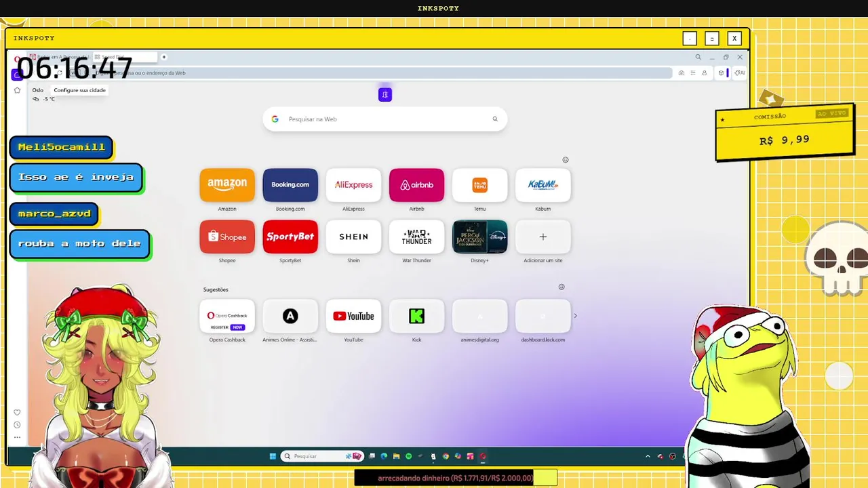The width and height of the screenshot is (868, 488).
Task: Open the Animes Online suggestion tile
Action: pyautogui.click(x=290, y=316)
